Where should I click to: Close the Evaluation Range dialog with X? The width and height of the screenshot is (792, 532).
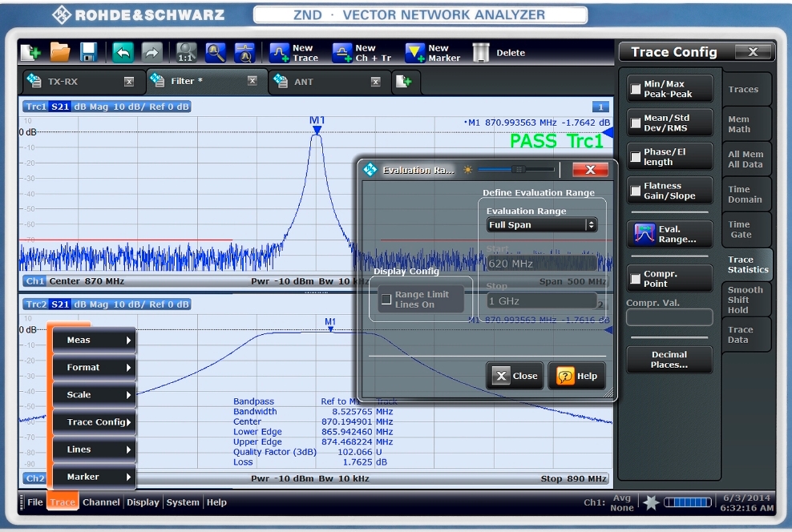590,170
